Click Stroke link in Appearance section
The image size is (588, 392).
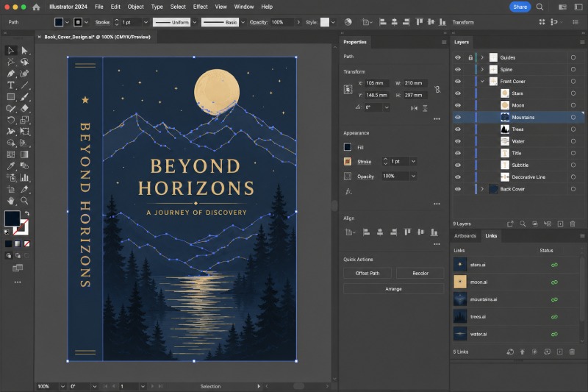(x=364, y=162)
